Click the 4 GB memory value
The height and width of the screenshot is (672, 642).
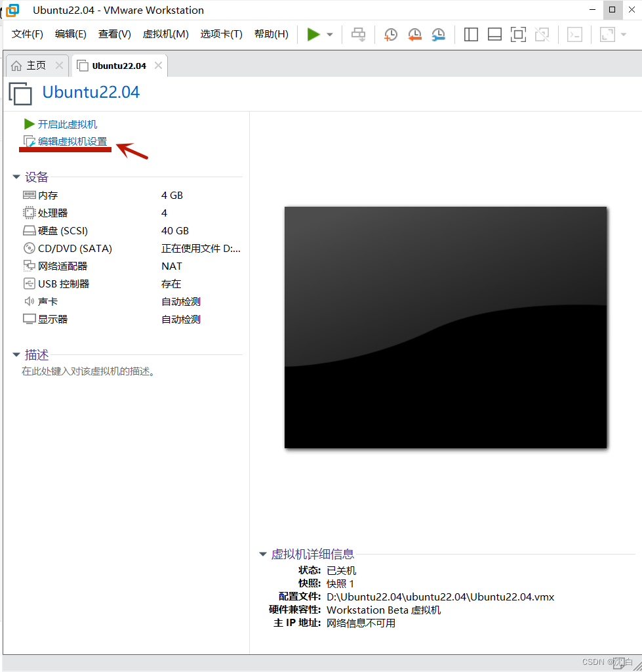(172, 196)
